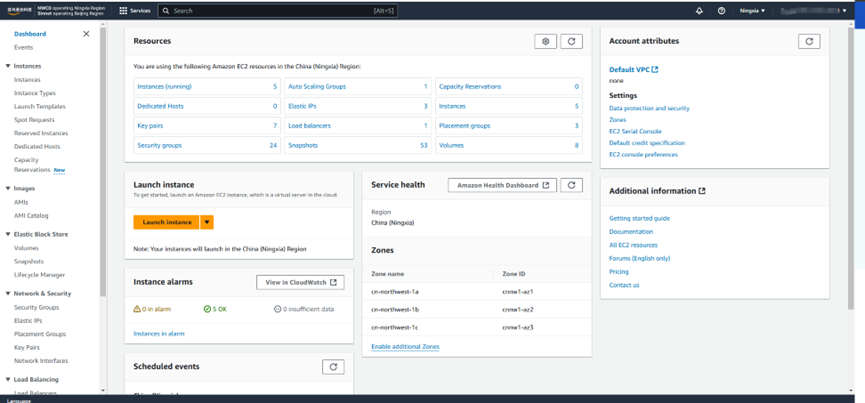Image resolution: width=865 pixels, height=403 pixels.
Task: Click the main page vertical scrollbar
Action: (x=851, y=168)
